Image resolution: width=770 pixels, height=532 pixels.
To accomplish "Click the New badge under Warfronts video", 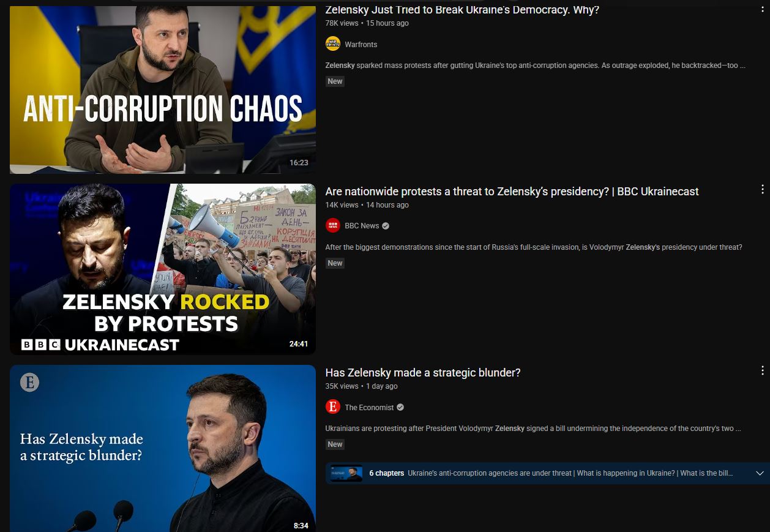I will [x=335, y=81].
